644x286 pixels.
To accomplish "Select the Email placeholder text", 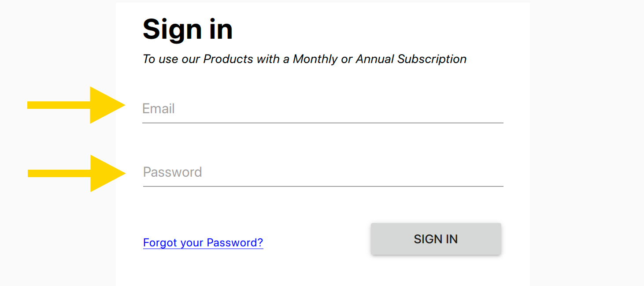I will pyautogui.click(x=159, y=109).
